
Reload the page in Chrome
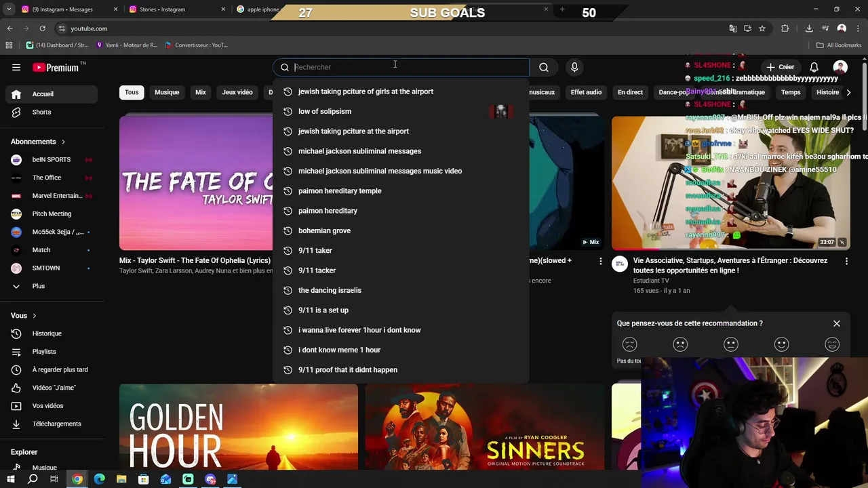[x=42, y=28]
